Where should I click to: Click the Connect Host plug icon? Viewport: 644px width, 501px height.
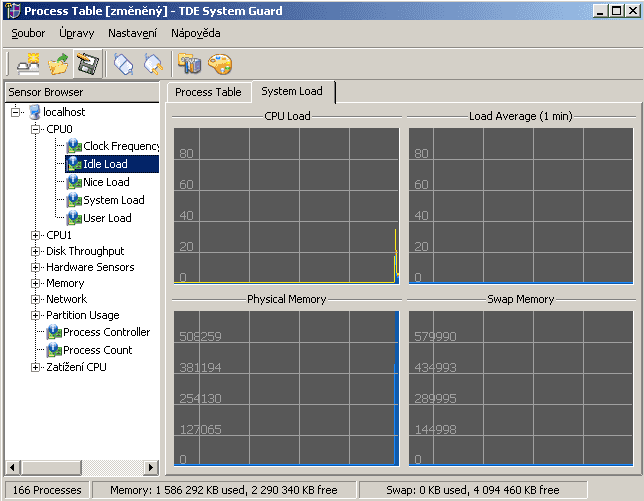123,64
